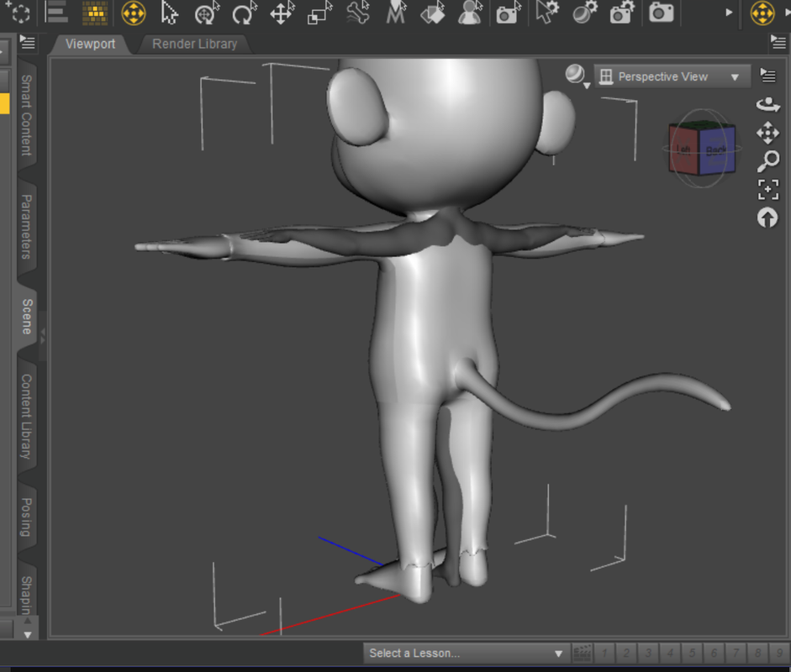Image resolution: width=791 pixels, height=672 pixels.
Task: Click the yellow grid layout icon
Action: coord(95,13)
